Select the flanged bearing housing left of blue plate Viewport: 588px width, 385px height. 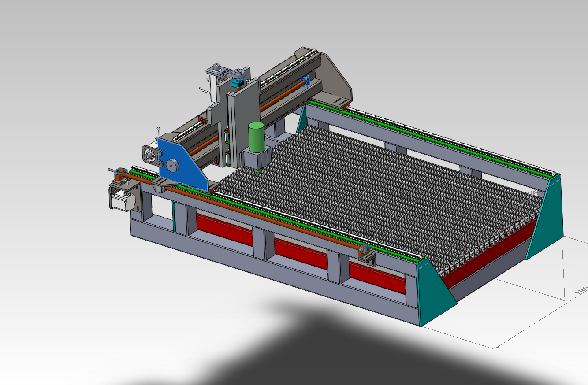point(149,155)
